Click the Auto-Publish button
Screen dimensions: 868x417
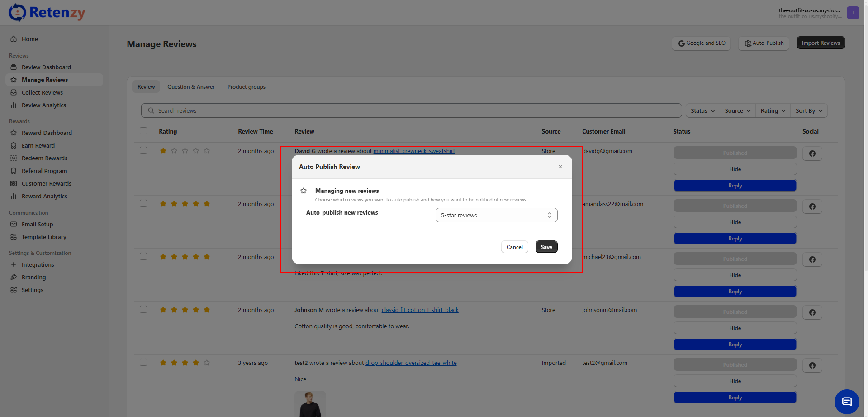point(764,43)
